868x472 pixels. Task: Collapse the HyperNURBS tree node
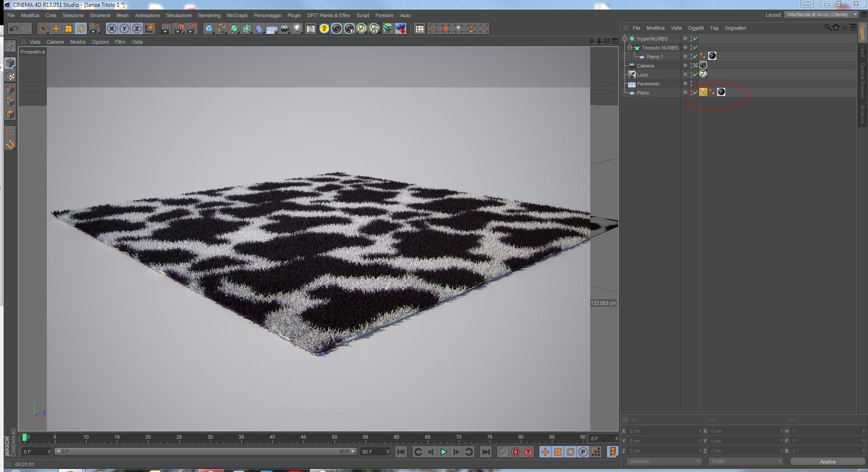(625, 39)
